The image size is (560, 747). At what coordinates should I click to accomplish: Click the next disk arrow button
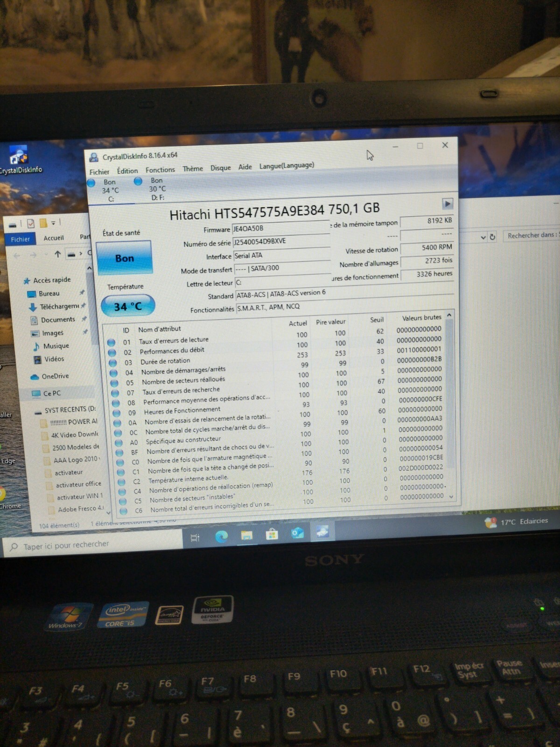(447, 204)
